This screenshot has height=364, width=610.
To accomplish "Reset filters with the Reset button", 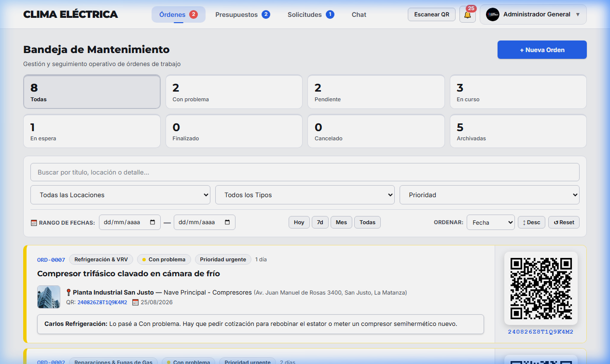I will [x=564, y=222].
